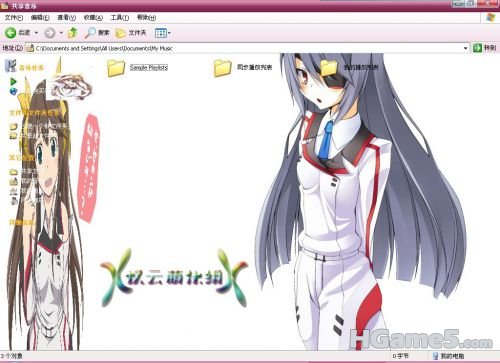Screen dimensions: 500x363
Task: Click the 0 字节 status bar entry
Action: point(401,356)
